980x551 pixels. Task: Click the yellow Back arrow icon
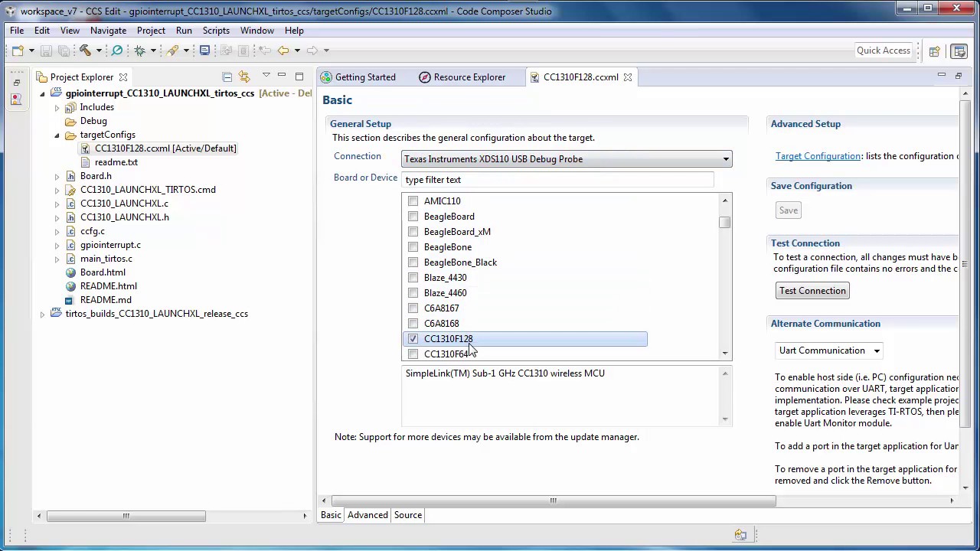(x=283, y=51)
